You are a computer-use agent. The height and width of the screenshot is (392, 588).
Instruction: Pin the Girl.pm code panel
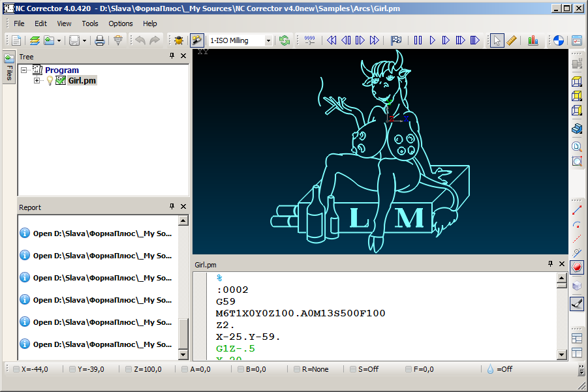(550, 264)
